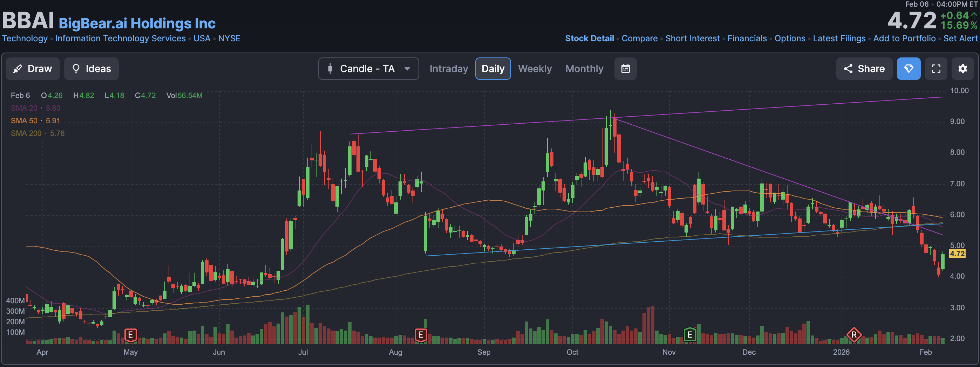Click the NYSE exchange link
980x367 pixels.
[229, 39]
